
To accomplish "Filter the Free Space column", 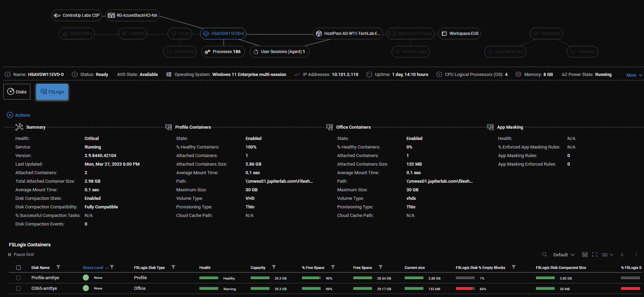I will coord(381,267).
